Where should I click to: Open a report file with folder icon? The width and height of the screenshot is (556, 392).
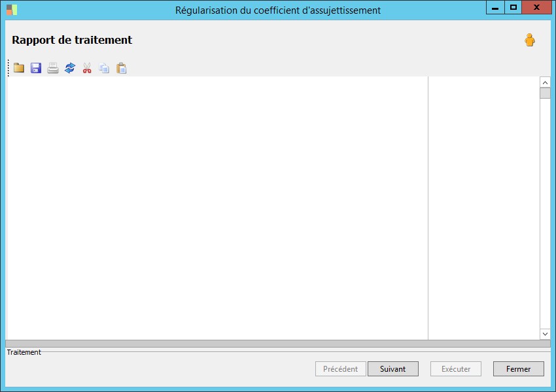pyautogui.click(x=19, y=68)
